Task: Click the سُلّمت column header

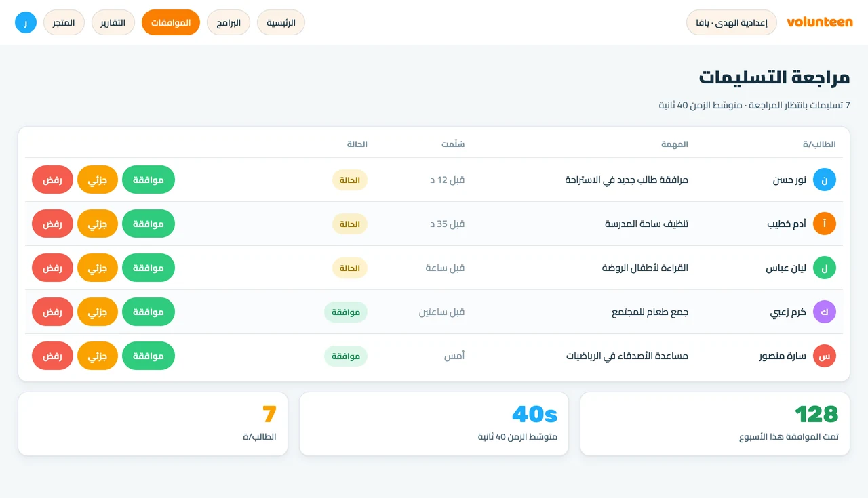Action: [453, 144]
